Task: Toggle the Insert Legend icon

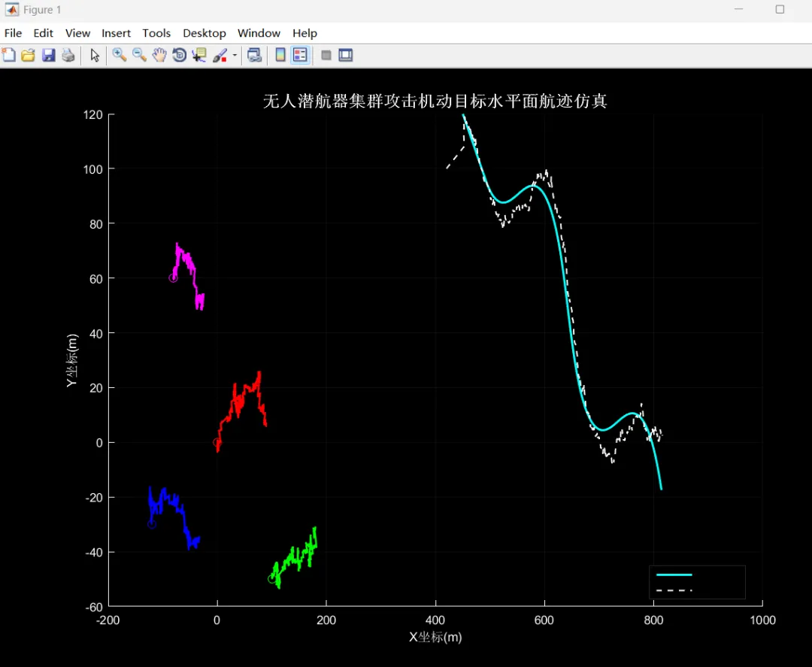Action: tap(300, 55)
